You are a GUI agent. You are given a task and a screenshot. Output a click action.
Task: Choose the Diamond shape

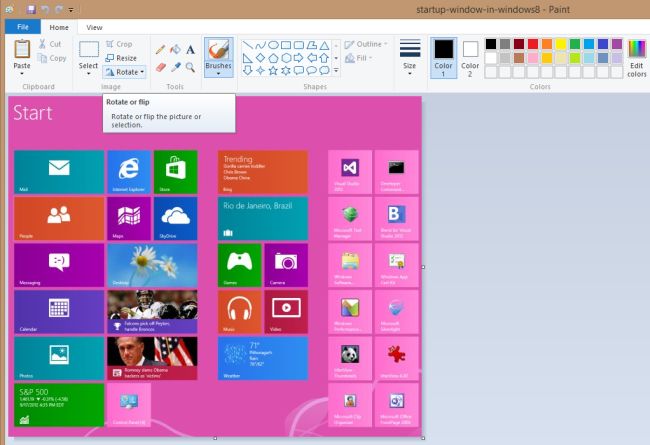coord(260,58)
